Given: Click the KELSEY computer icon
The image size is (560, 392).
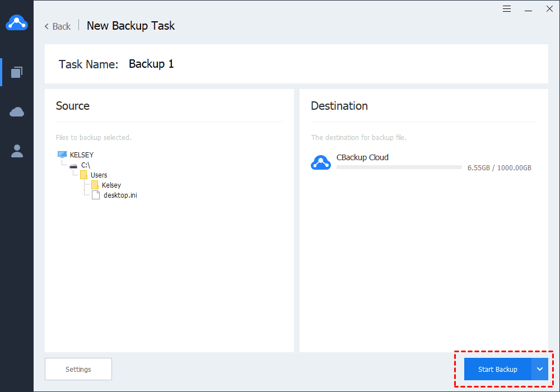Looking at the screenshot, I should [x=62, y=155].
